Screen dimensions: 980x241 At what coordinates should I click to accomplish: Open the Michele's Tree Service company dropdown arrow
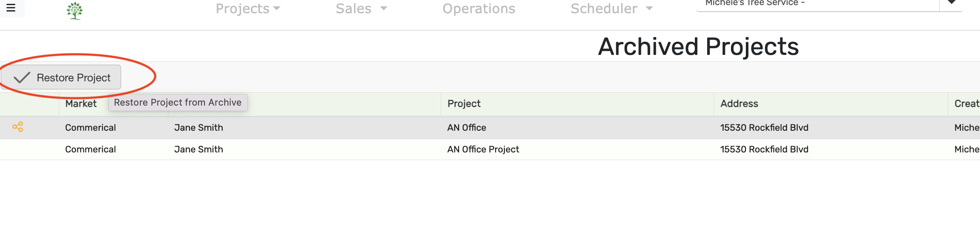coord(952,3)
